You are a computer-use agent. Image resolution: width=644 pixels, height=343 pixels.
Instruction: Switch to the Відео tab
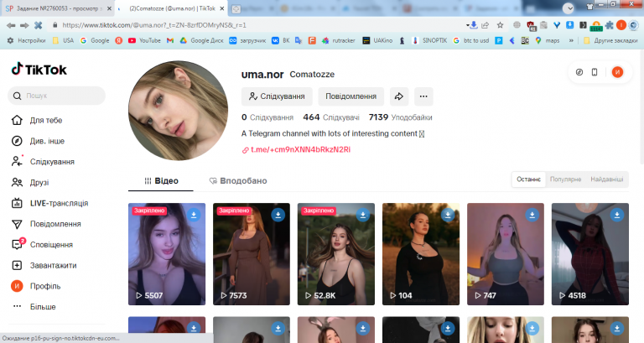161,181
